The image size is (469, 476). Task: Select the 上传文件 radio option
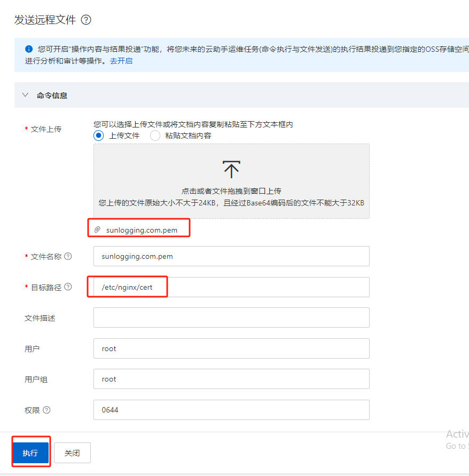click(99, 136)
